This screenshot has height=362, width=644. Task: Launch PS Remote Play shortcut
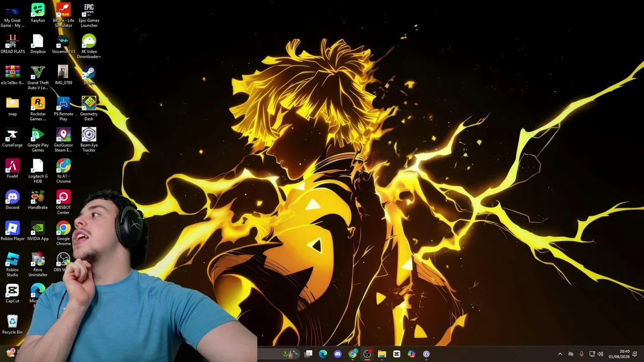[63, 109]
